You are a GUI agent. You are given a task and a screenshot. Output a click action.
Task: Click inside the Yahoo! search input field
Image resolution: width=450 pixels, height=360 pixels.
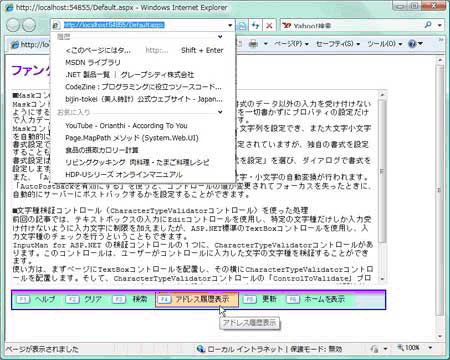[x=353, y=25]
